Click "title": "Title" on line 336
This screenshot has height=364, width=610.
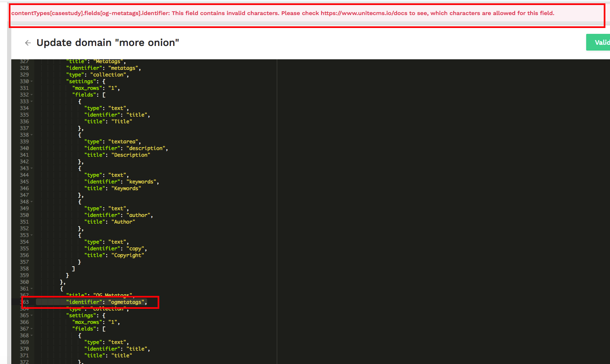pyautogui.click(x=108, y=122)
